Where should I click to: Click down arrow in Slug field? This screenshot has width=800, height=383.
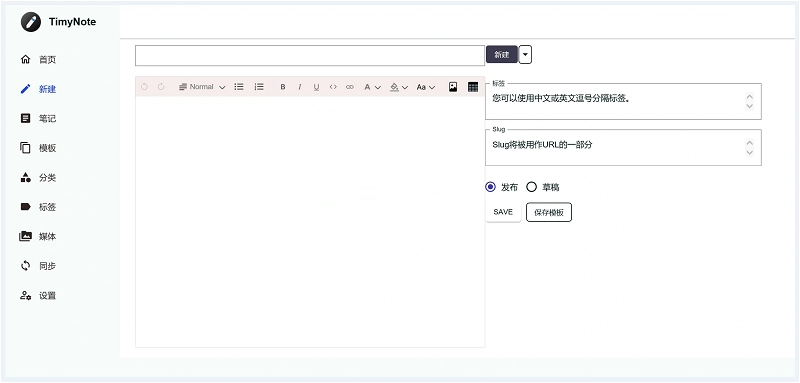(x=749, y=152)
